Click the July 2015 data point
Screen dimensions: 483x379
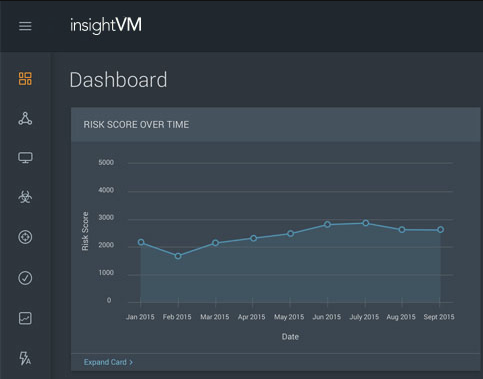366,223
